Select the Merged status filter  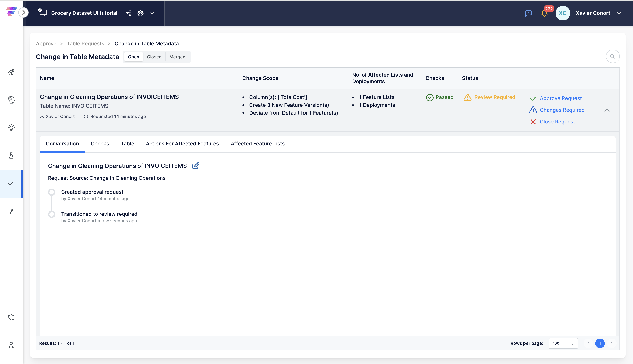tap(177, 57)
